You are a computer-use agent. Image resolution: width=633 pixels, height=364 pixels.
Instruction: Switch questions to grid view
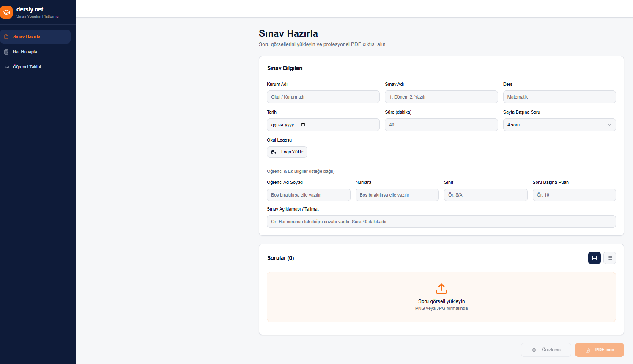tap(595, 258)
